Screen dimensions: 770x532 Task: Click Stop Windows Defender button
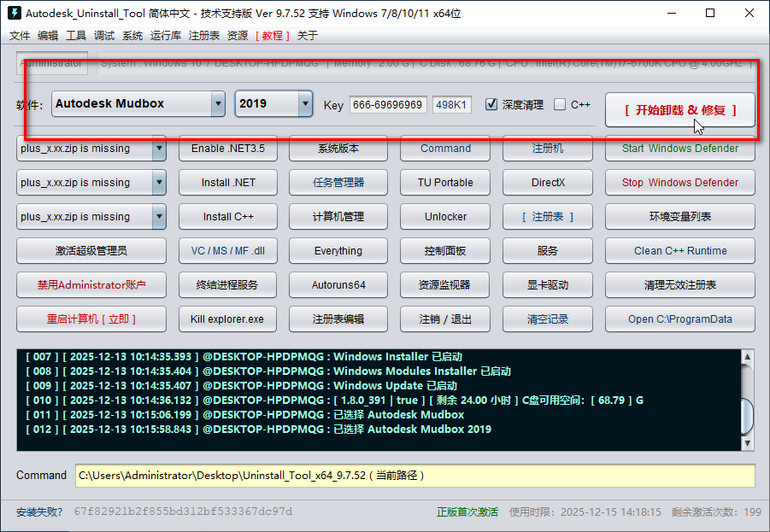pyautogui.click(x=680, y=183)
